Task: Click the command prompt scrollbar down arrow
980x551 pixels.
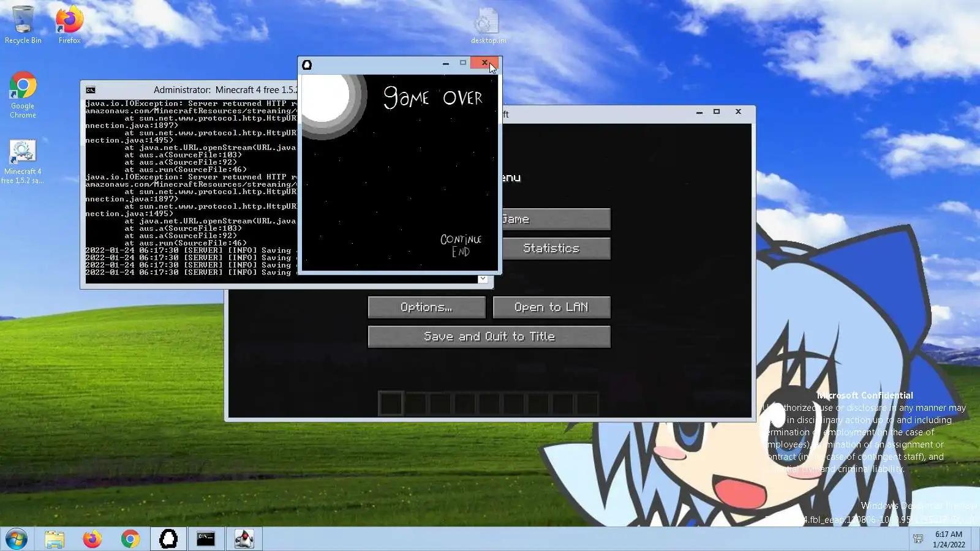Action: 483,279
